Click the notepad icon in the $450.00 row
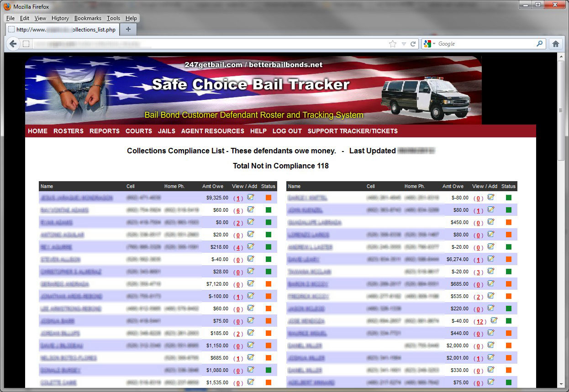569x392 pixels. coord(490,222)
